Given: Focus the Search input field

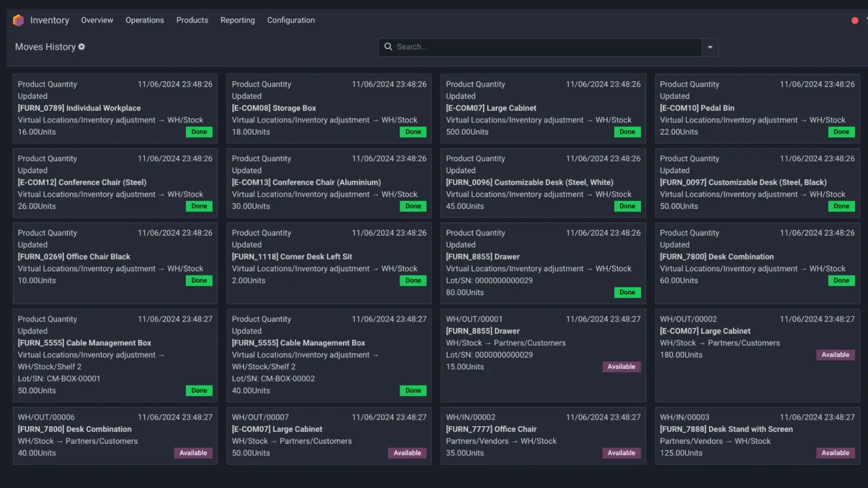Looking at the screenshot, I should pyautogui.click(x=540, y=47).
